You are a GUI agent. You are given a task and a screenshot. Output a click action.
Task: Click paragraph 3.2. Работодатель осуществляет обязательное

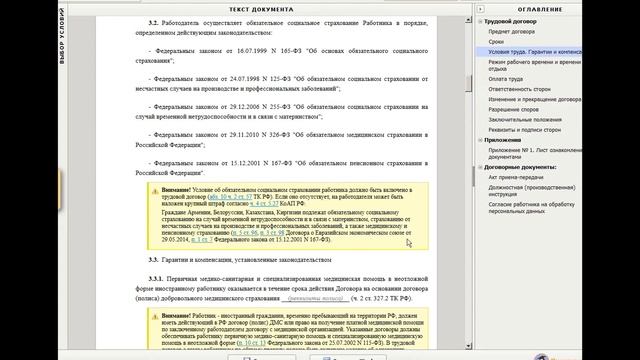coord(282,28)
